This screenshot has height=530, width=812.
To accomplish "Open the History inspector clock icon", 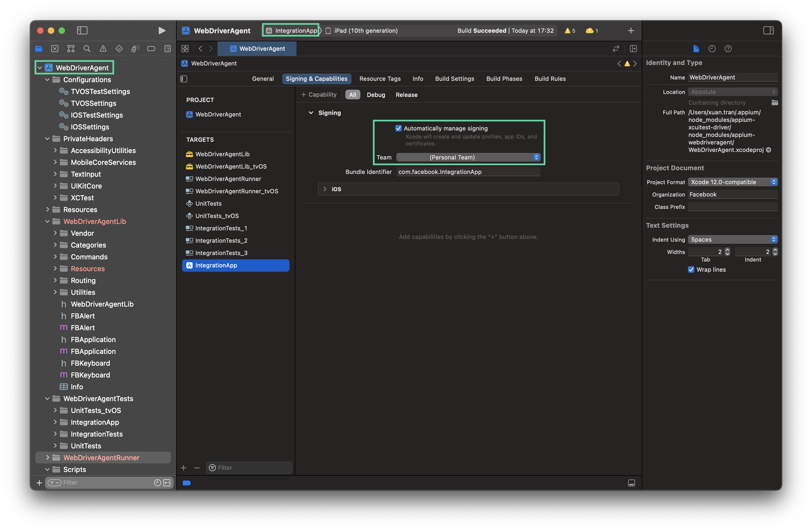I will tap(712, 49).
